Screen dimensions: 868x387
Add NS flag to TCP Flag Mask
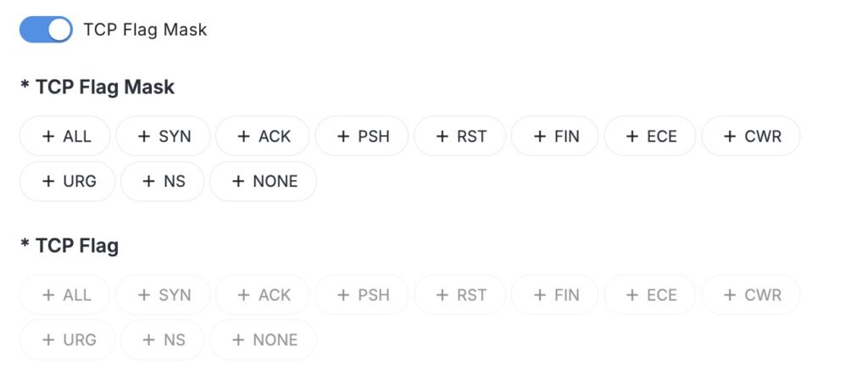(x=163, y=181)
